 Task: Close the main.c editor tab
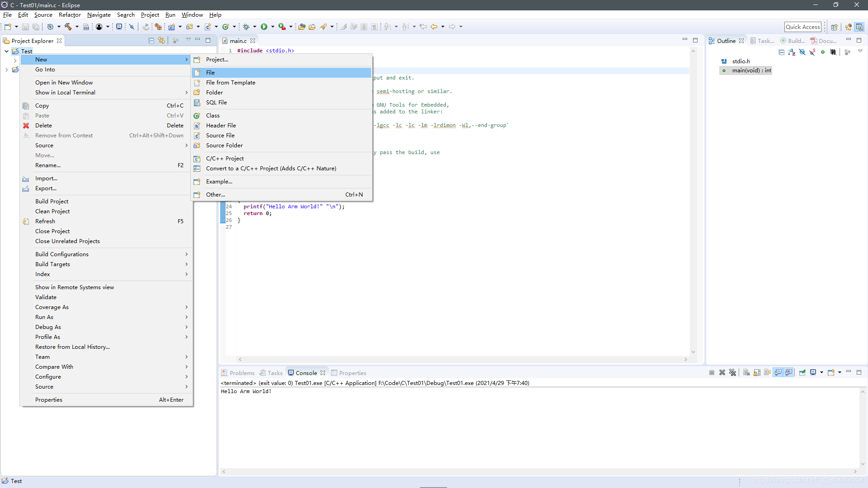click(x=253, y=41)
